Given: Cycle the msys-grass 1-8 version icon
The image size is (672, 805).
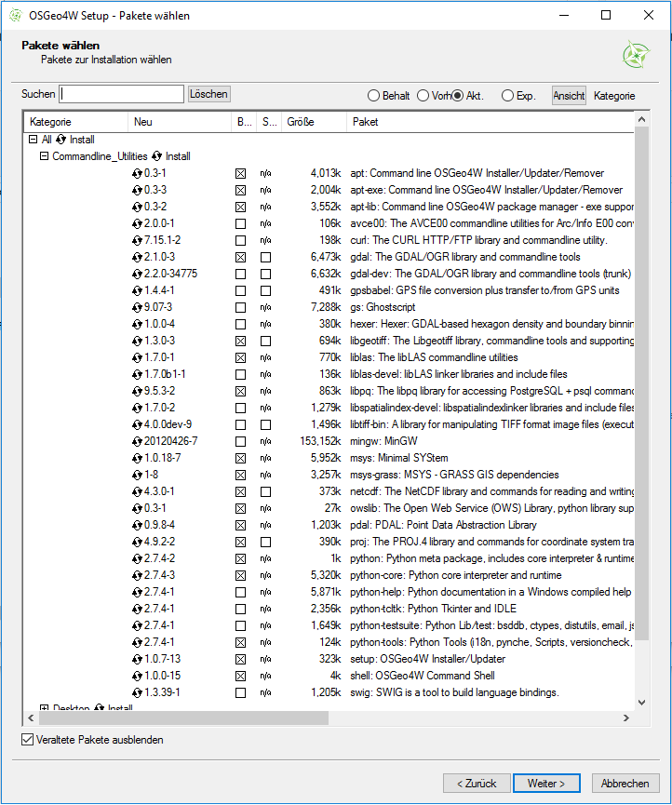Looking at the screenshot, I should tap(137, 476).
